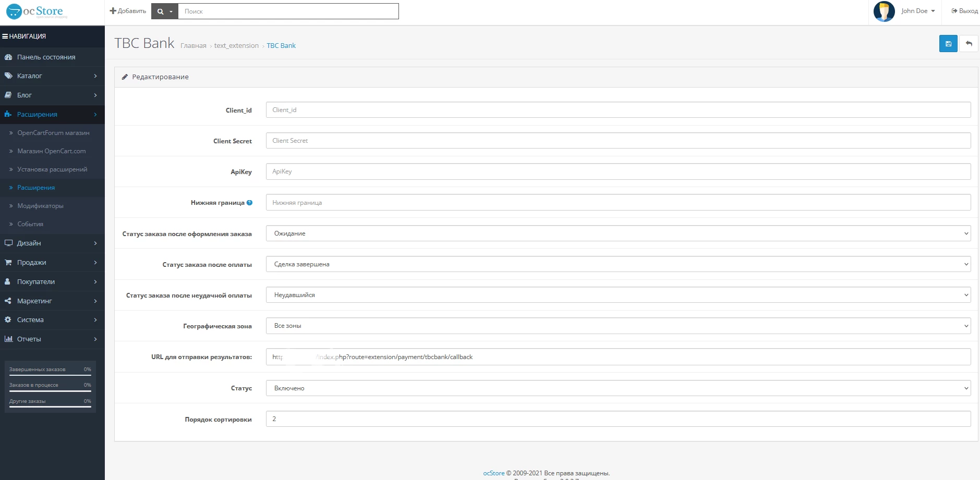The width and height of the screenshot is (980, 480).
Task: Expand the Каталог menu
Action: coord(52,76)
